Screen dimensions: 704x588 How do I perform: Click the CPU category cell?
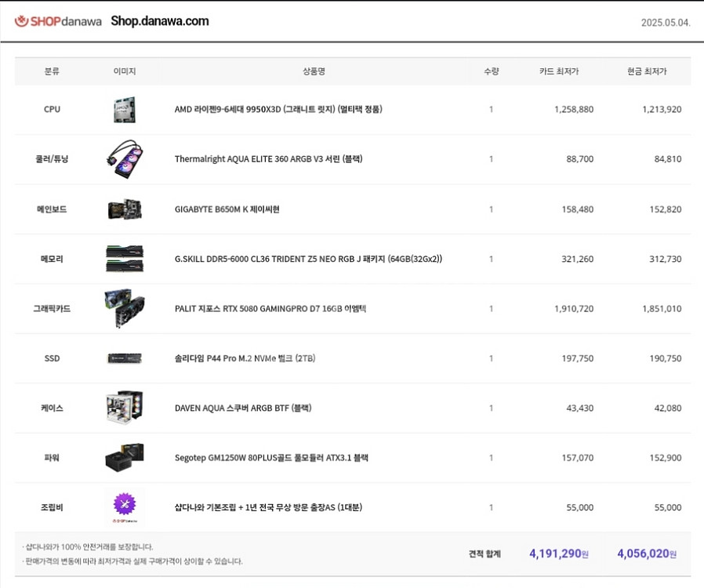pyautogui.click(x=52, y=109)
